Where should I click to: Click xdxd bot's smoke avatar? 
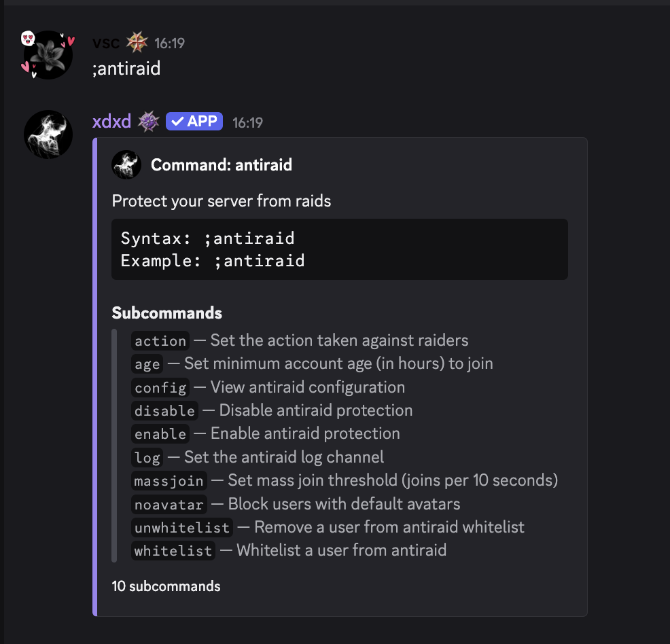(x=48, y=135)
